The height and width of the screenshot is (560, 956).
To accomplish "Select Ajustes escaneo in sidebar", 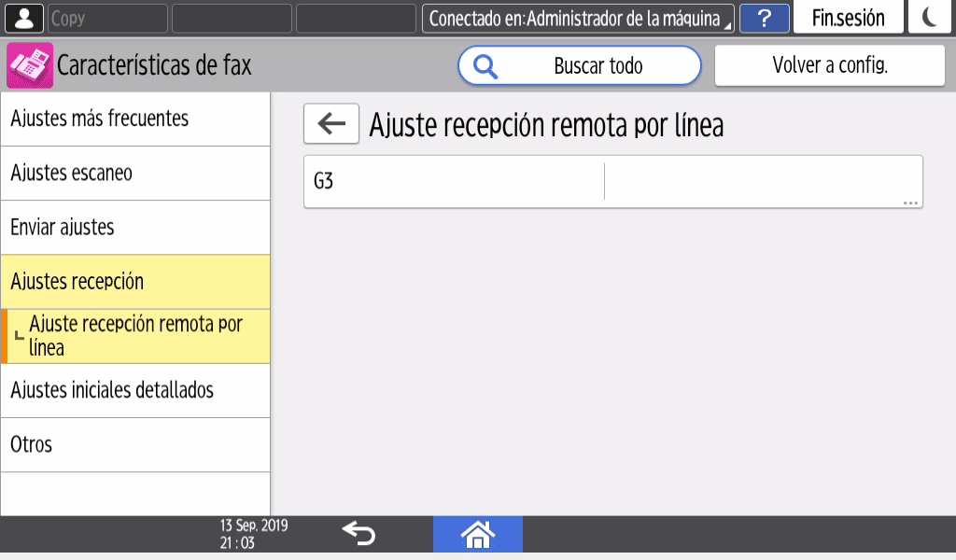I will click(135, 173).
